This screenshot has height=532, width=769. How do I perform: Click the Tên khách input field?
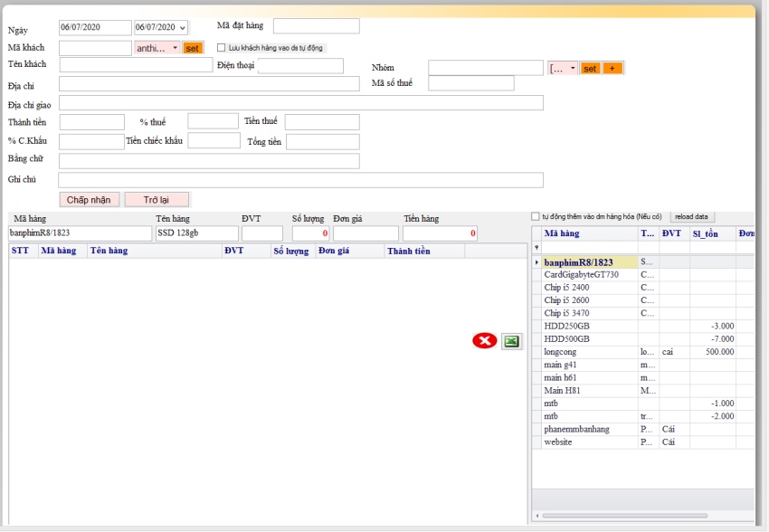(x=136, y=65)
